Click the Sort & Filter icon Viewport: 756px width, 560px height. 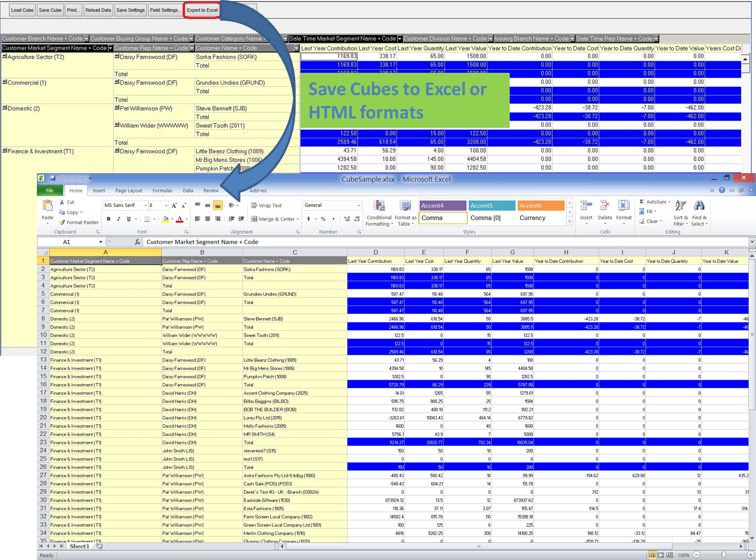point(680,206)
